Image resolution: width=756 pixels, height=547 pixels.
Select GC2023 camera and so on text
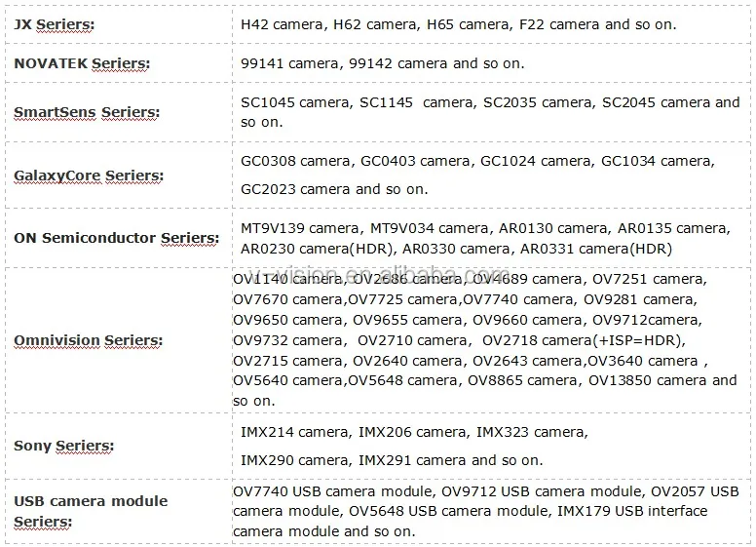pyautogui.click(x=334, y=189)
